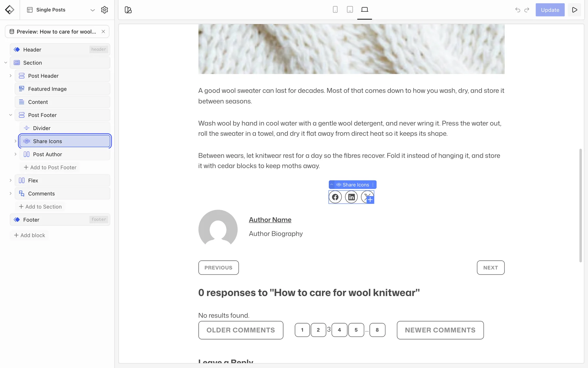Click the featured wool image
588x368 pixels.
[x=351, y=49]
